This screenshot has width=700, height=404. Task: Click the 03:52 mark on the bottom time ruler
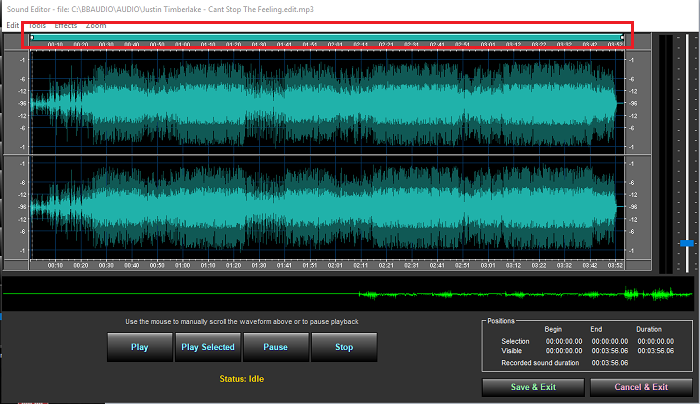click(615, 265)
